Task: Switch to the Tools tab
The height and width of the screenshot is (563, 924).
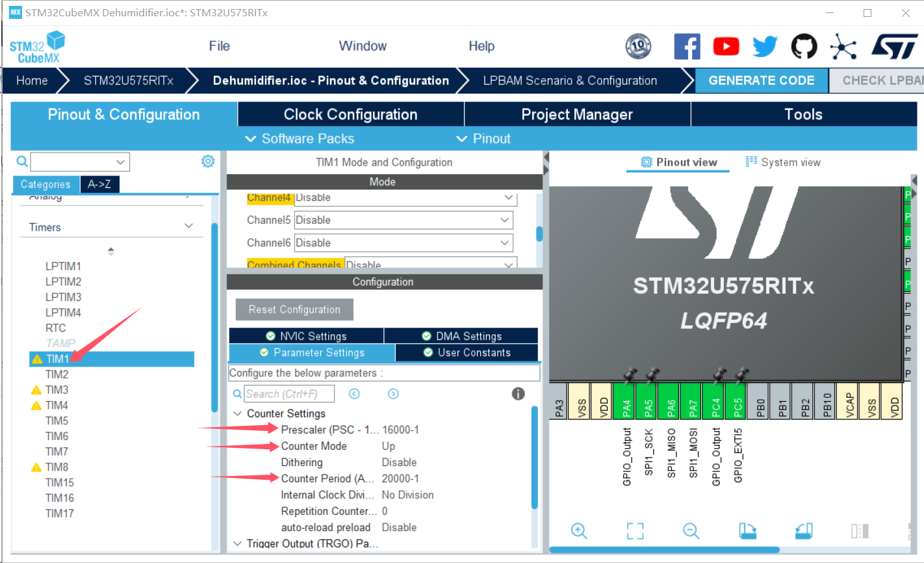Action: point(804,114)
